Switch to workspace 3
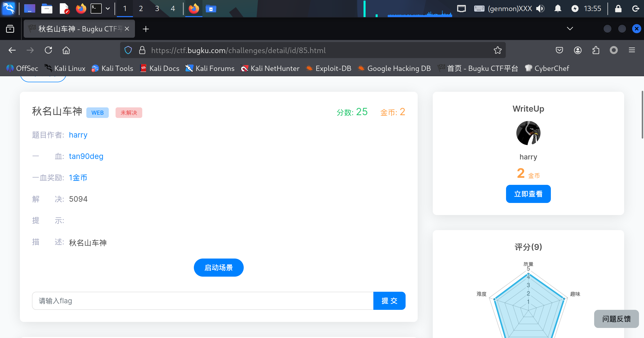644x338 pixels. (157, 9)
